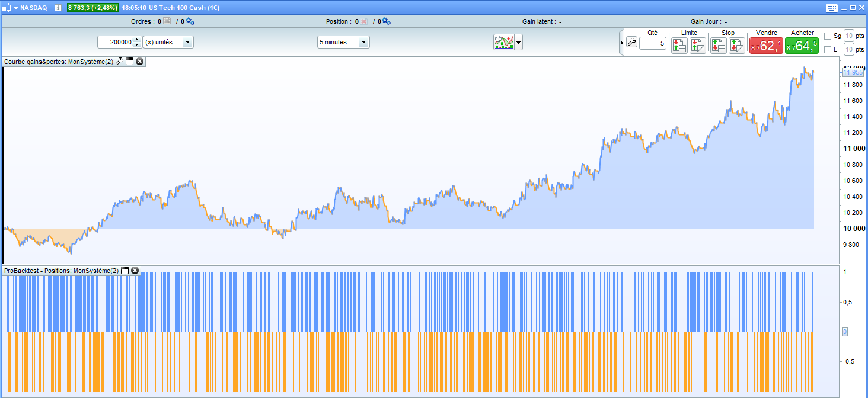Viewport: 868px width, 398px height.
Task: Click the second Stop order icon
Action: (736, 45)
